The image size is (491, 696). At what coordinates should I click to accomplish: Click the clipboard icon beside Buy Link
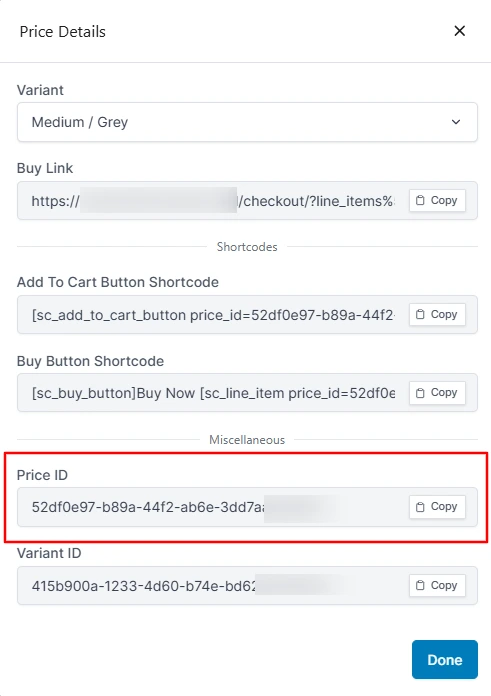pos(420,201)
